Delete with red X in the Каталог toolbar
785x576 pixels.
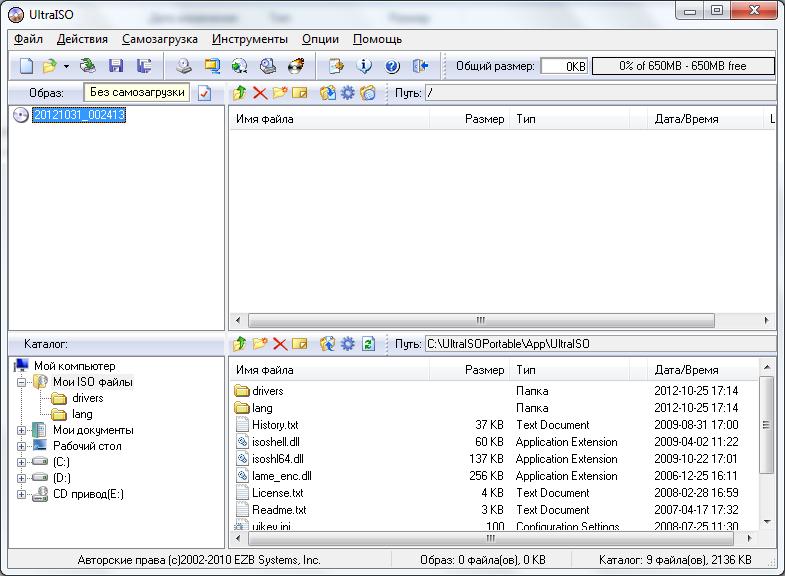(x=280, y=344)
